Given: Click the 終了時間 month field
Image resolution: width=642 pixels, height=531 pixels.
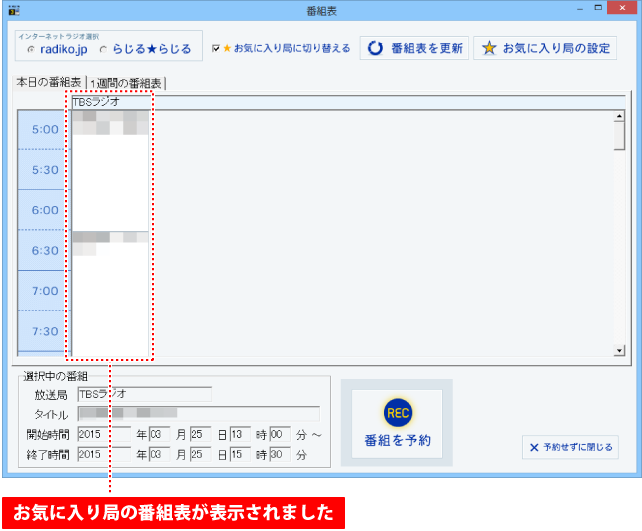Looking at the screenshot, I should pyautogui.click(x=159, y=454).
